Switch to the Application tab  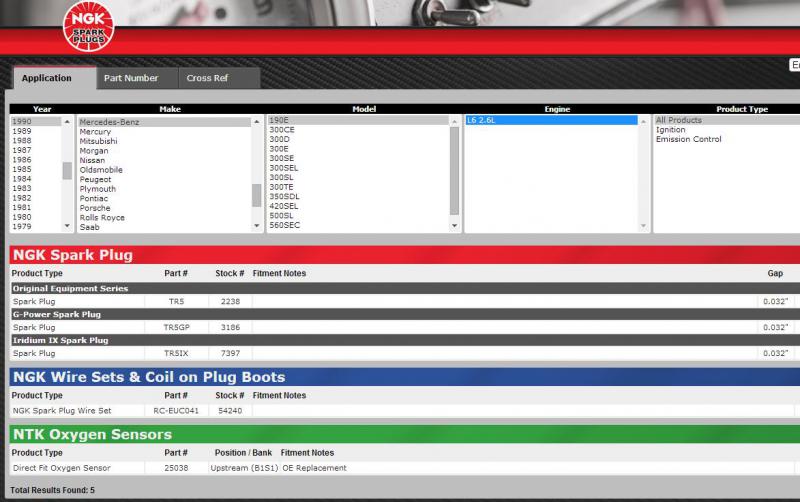point(55,78)
